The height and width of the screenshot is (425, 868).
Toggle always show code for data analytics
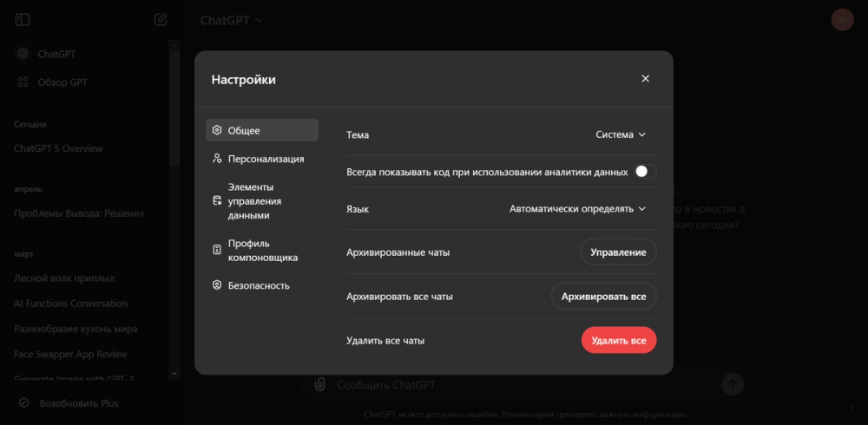tap(646, 172)
